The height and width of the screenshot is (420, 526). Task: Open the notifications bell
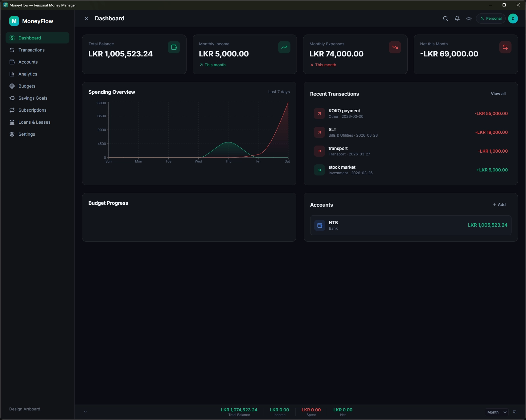tap(457, 18)
